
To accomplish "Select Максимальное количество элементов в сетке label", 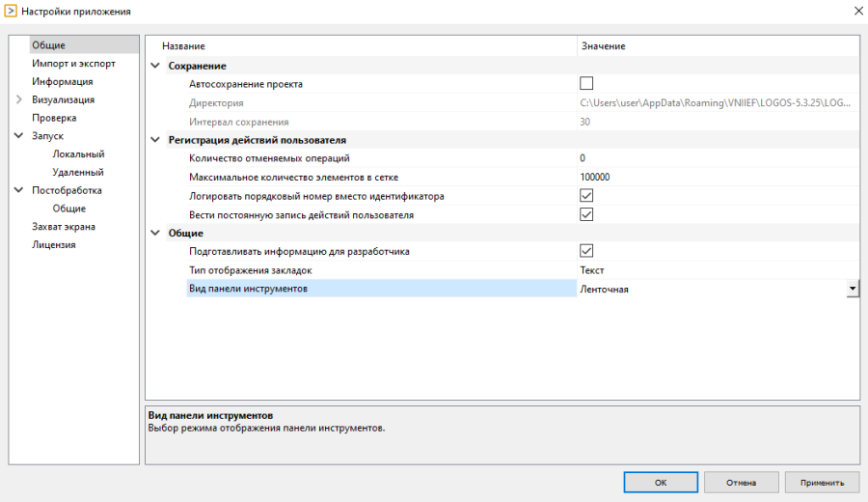I will click(293, 178).
